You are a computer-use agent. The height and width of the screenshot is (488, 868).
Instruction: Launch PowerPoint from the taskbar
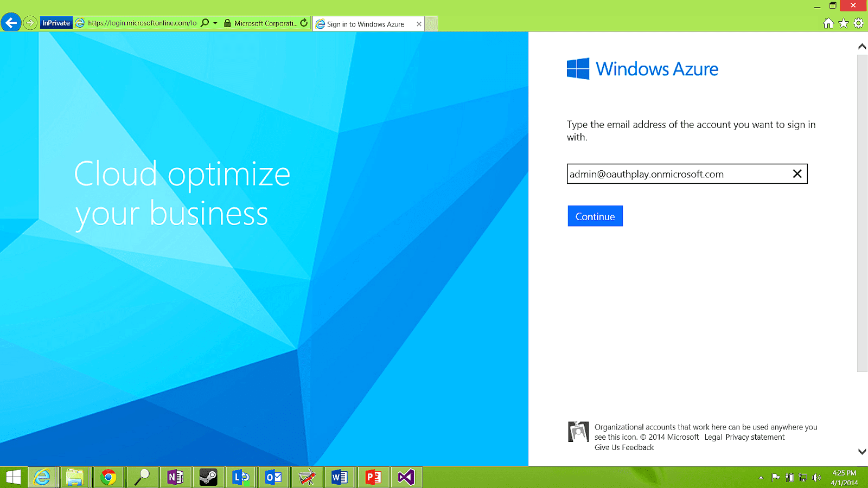click(x=373, y=477)
